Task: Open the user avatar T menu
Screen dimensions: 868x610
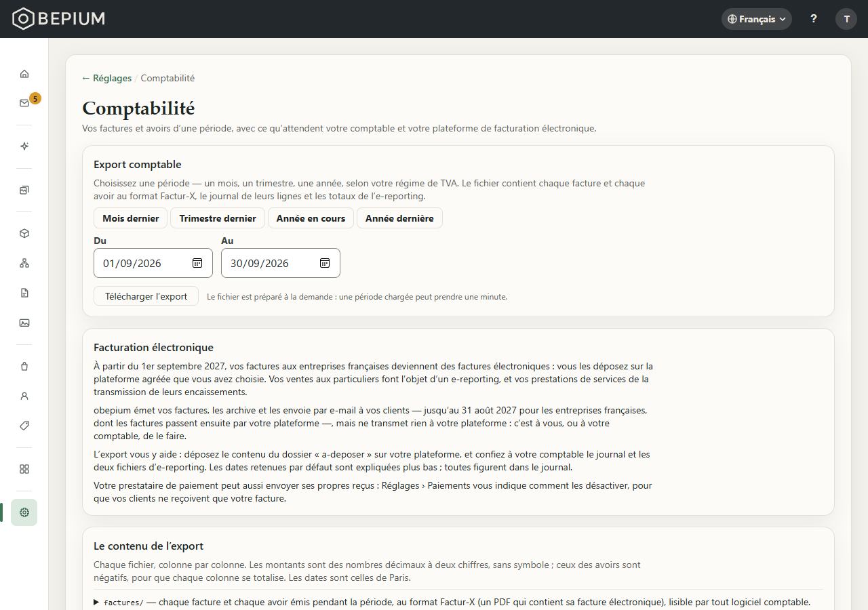Action: (846, 19)
